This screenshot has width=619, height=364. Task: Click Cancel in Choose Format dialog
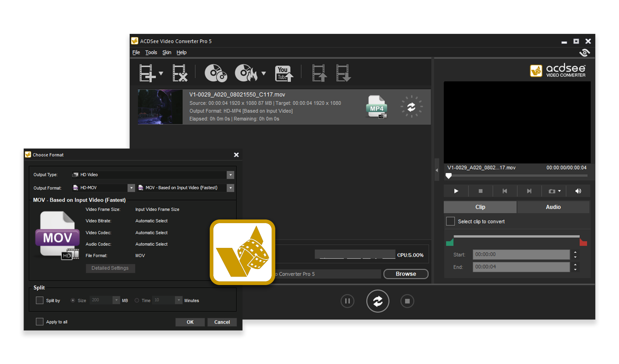222,322
